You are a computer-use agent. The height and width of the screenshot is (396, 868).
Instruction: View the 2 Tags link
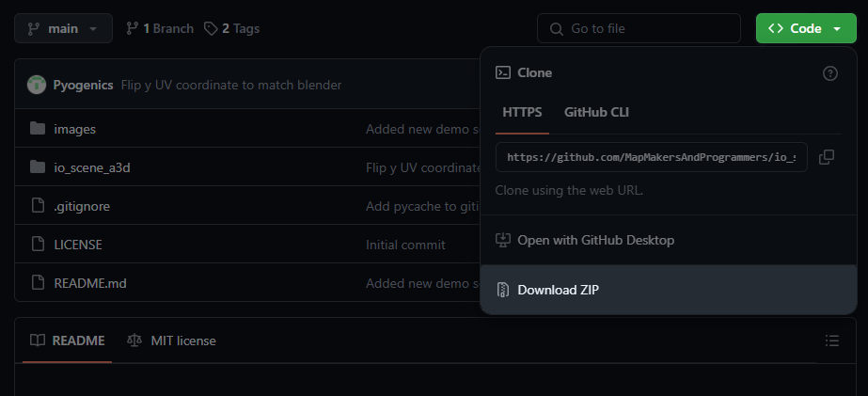[x=231, y=28]
